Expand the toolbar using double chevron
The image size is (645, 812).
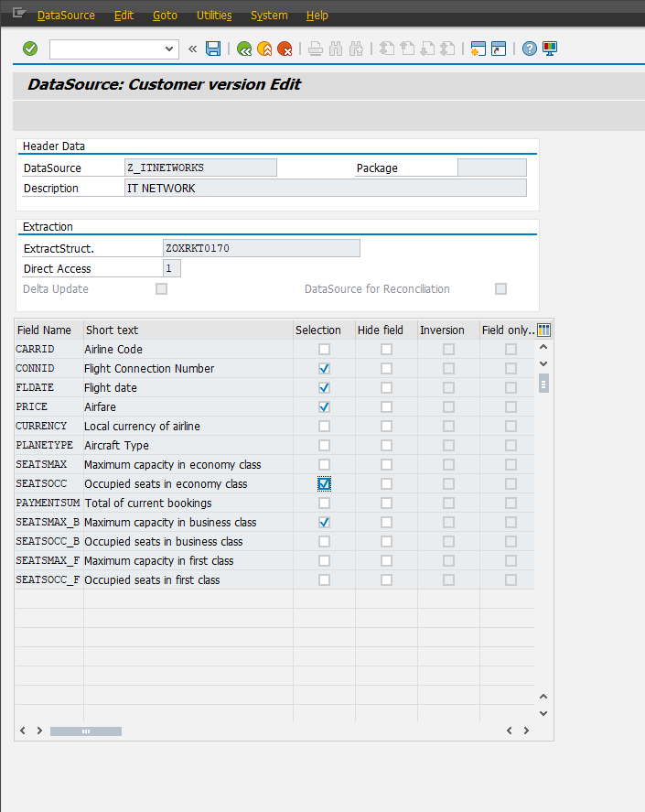[x=193, y=49]
